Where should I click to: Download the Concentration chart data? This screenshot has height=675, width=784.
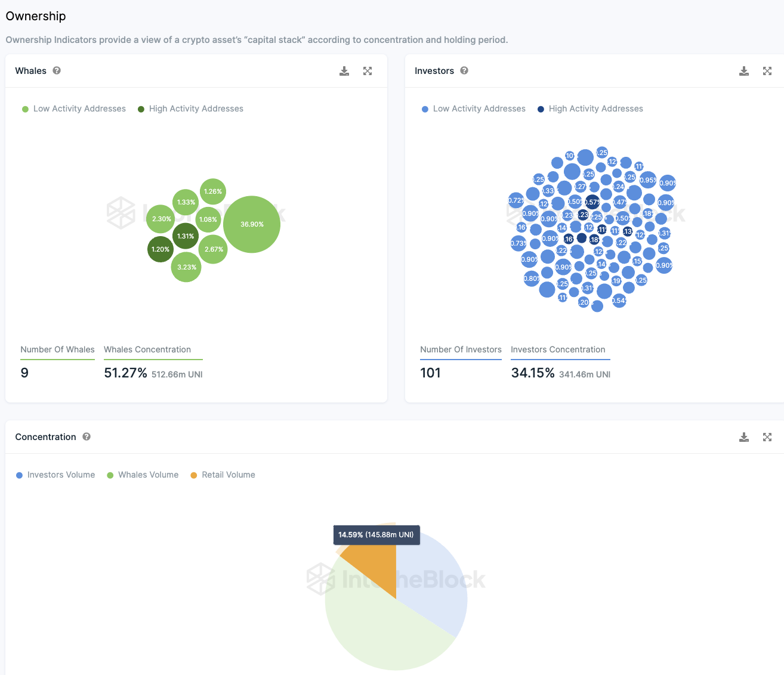[x=744, y=437]
